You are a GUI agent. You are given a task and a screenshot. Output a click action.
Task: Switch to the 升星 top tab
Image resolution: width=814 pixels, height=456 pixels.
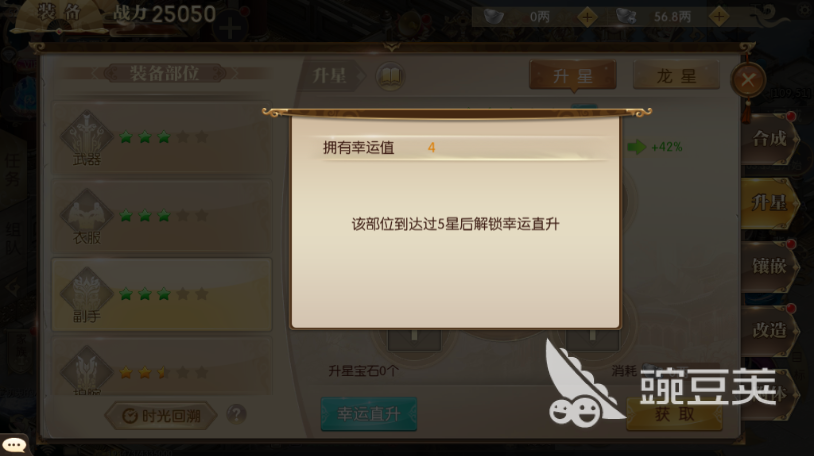point(573,76)
